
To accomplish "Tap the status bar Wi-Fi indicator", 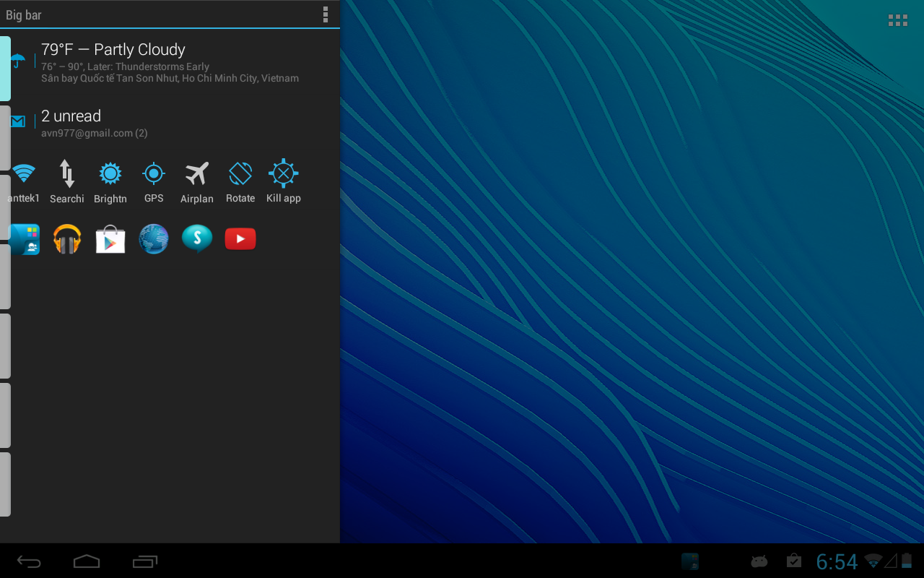I will click(873, 561).
